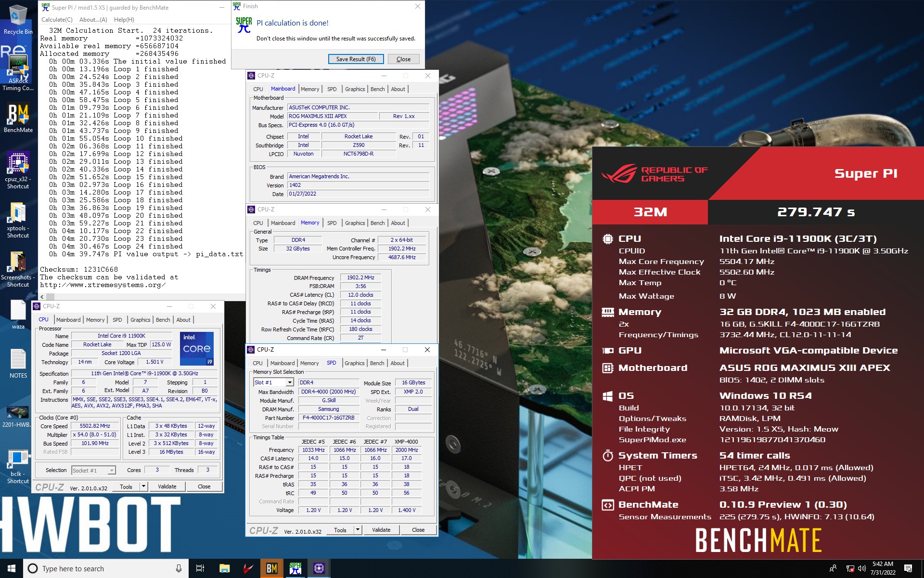Image resolution: width=924 pixels, height=578 pixels.
Task: Open About...(A) menu in Super PI
Action: tap(93, 20)
